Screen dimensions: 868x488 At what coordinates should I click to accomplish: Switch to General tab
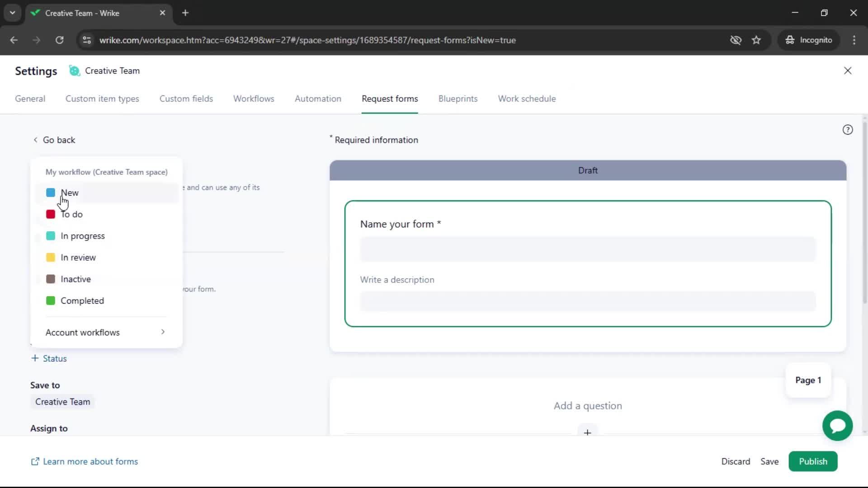pos(30,99)
